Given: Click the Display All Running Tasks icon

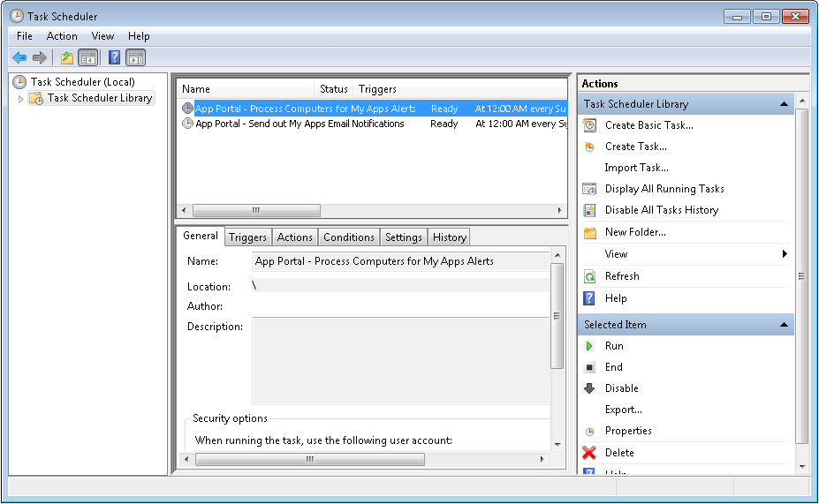Looking at the screenshot, I should 589,189.
